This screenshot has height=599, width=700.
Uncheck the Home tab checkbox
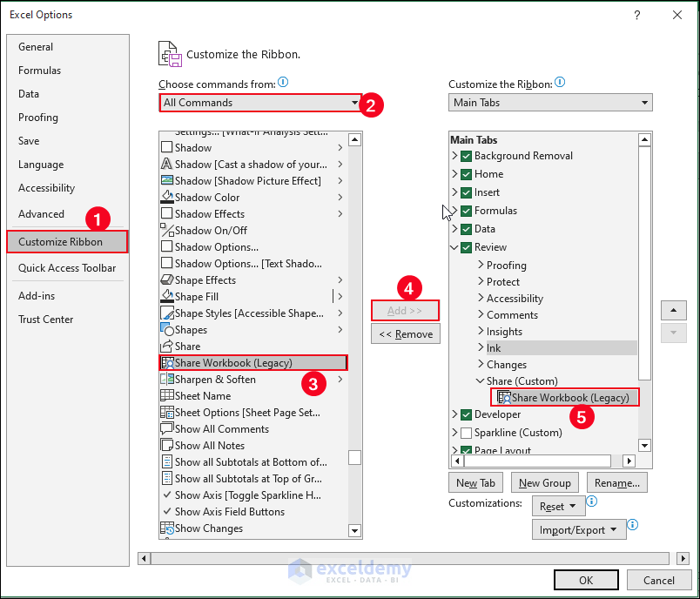click(x=467, y=174)
